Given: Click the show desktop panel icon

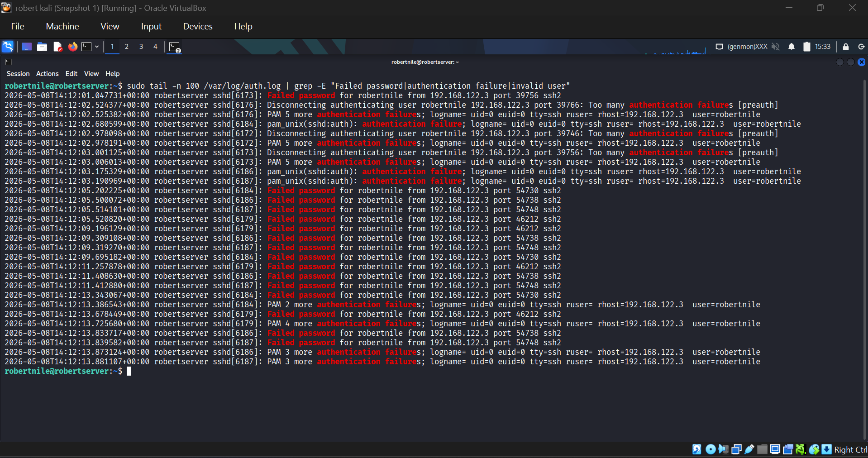Looking at the screenshot, I should point(27,47).
